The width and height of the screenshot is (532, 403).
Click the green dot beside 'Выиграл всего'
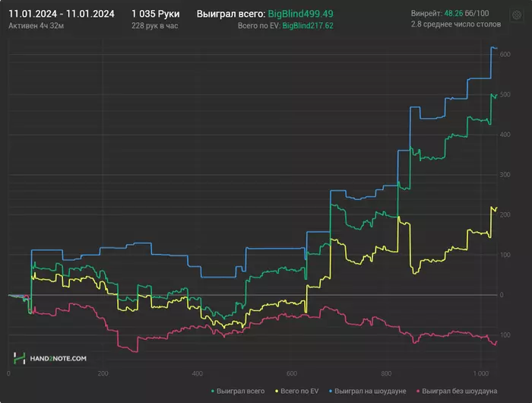[212, 392]
